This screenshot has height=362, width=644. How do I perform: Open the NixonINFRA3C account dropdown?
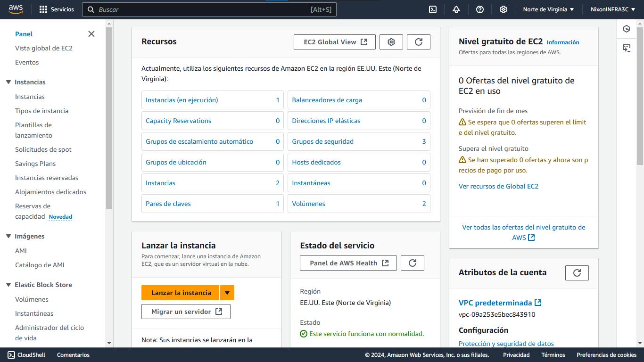[x=613, y=9]
